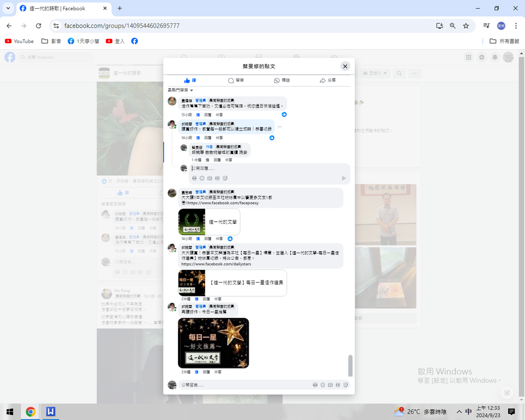Share the post using 分享 arrow icon
The image size is (525, 420).
(x=328, y=81)
